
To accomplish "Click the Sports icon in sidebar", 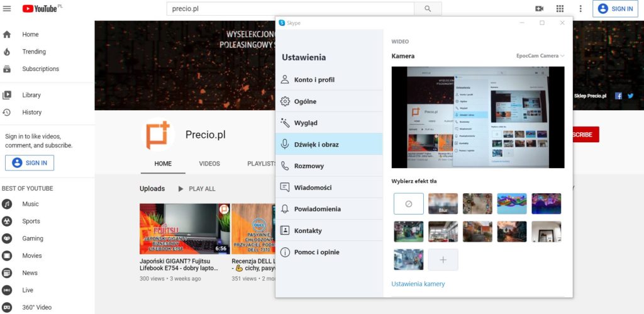I will coord(7,221).
